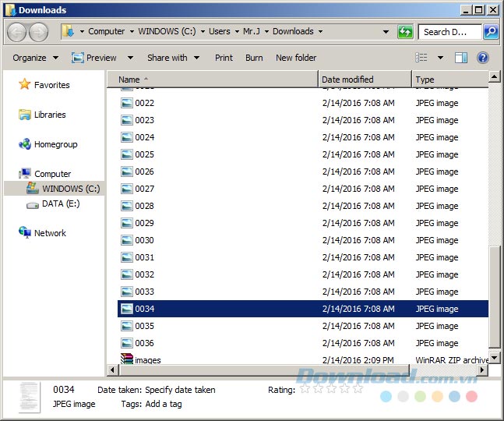Open the Organize dropdown menu
504x421 pixels.
coord(35,58)
